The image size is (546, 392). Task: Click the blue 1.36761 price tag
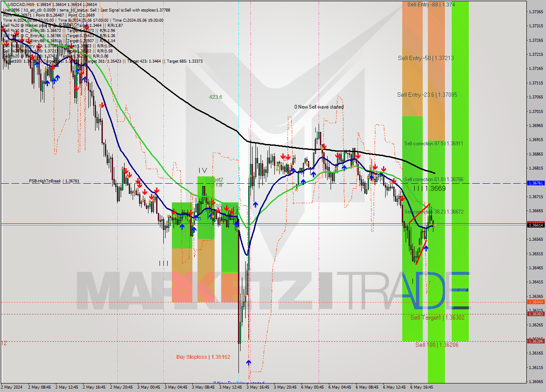click(x=536, y=183)
